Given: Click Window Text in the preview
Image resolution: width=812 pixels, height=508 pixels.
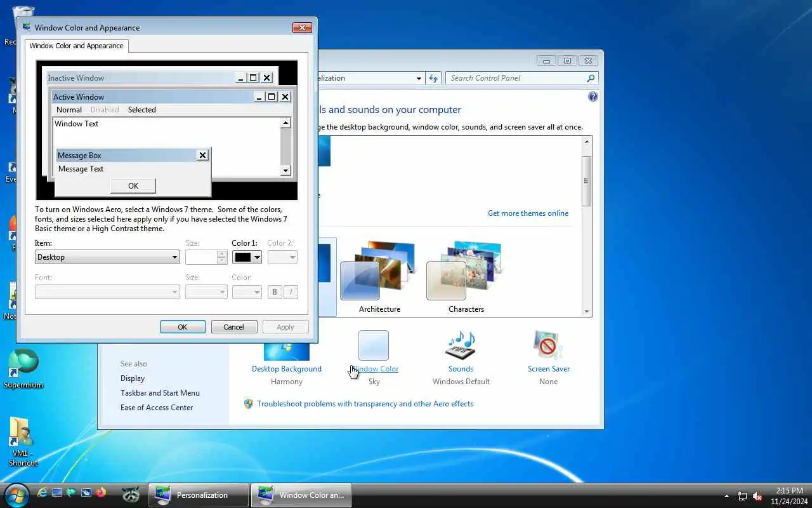Looking at the screenshot, I should [x=77, y=124].
